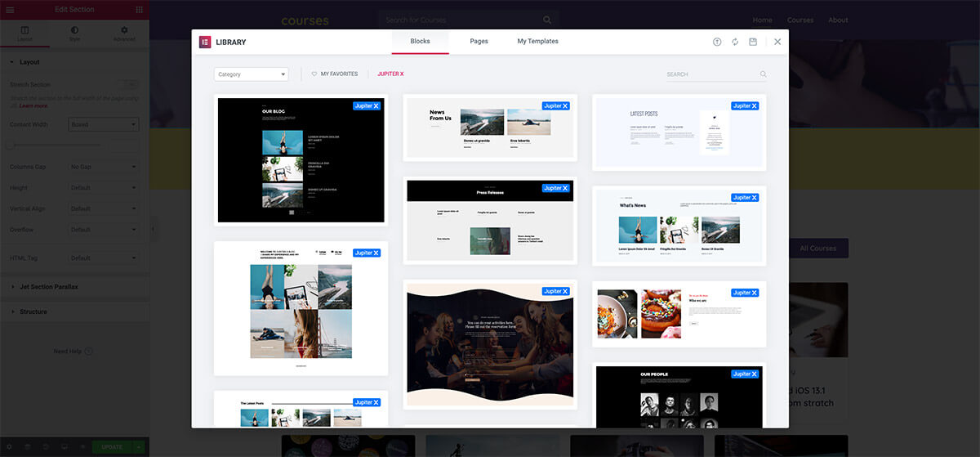Open the Height dropdown

(103, 188)
